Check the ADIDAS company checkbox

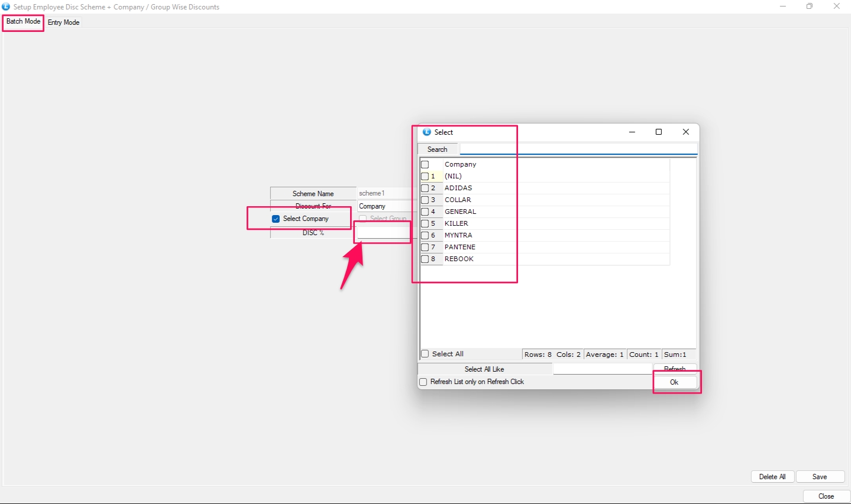click(425, 188)
